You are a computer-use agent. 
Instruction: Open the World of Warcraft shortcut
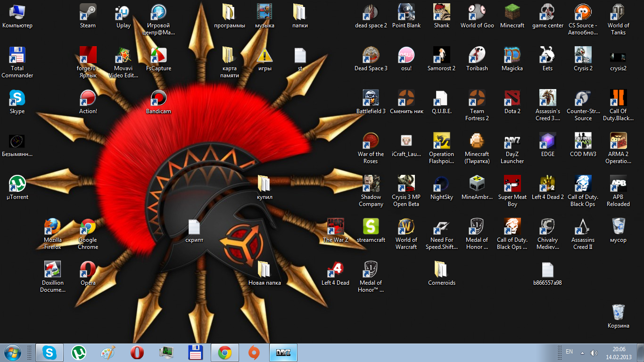pos(406,234)
